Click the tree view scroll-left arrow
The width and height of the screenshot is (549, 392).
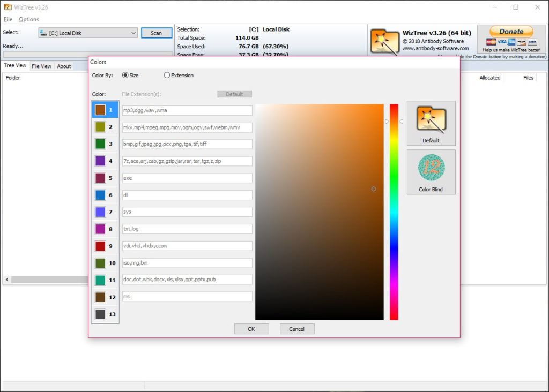[x=7, y=280]
